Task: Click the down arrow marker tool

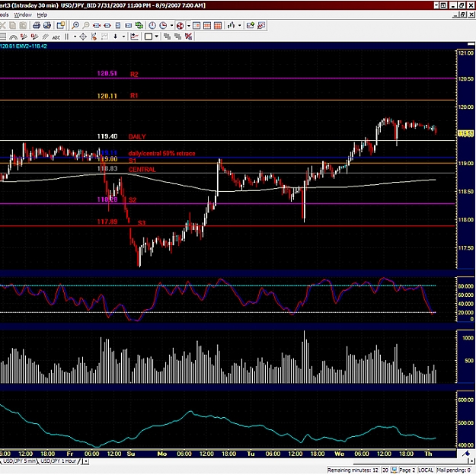Action: tap(115, 37)
